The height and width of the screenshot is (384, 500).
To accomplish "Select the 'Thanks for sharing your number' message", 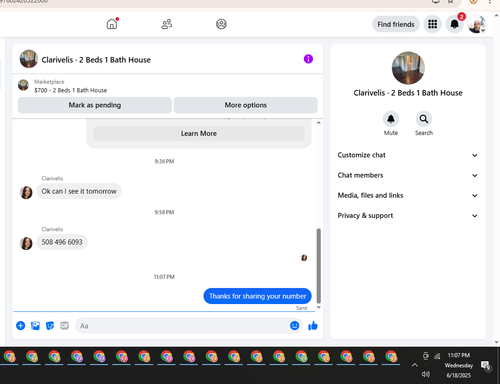I will pyautogui.click(x=257, y=296).
